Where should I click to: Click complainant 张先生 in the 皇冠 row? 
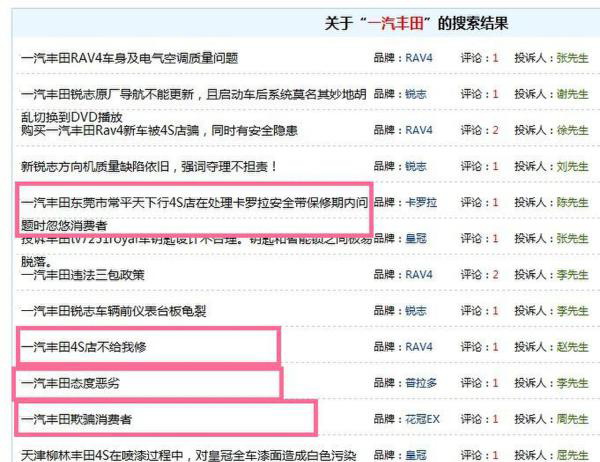572,238
